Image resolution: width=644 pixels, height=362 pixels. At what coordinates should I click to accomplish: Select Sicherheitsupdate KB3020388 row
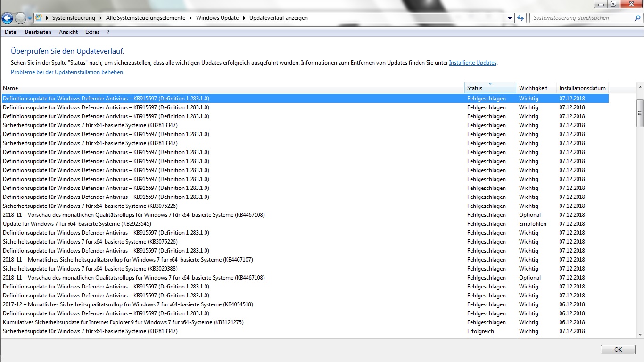(305, 269)
